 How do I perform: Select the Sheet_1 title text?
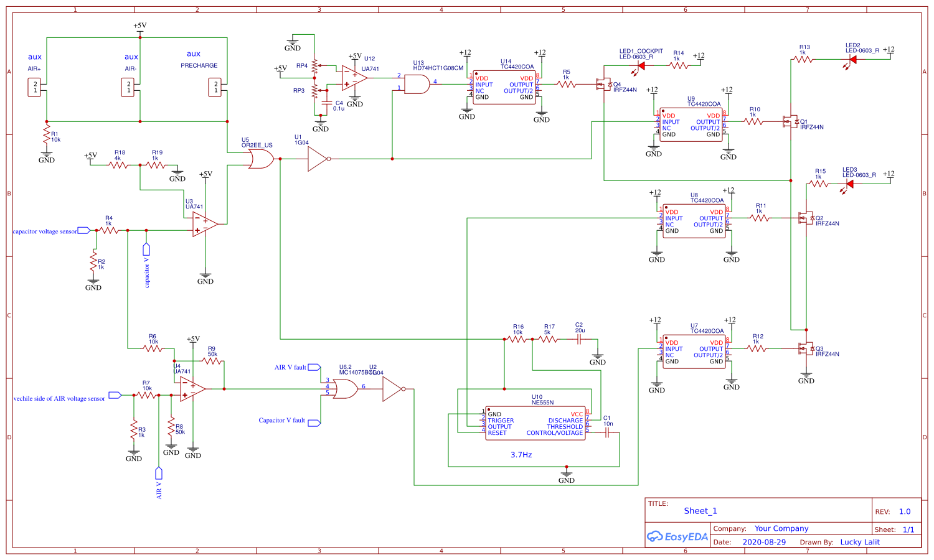(702, 511)
